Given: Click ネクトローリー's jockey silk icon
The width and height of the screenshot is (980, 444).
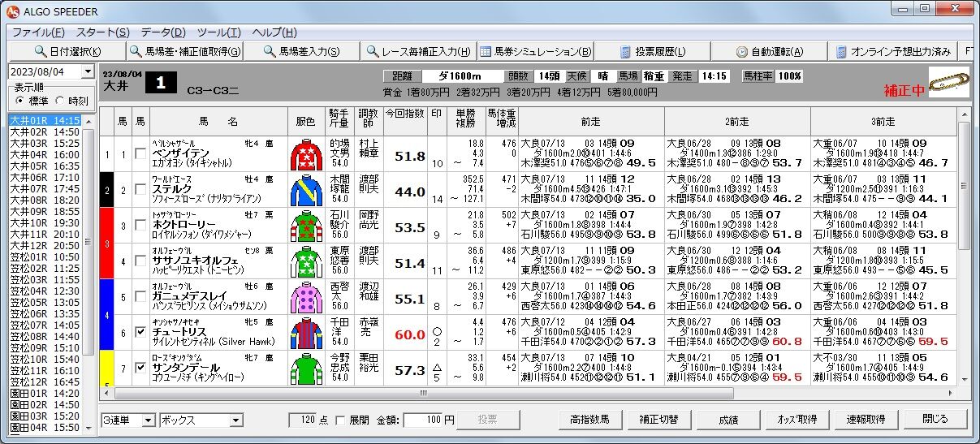Looking at the screenshot, I should click(305, 226).
